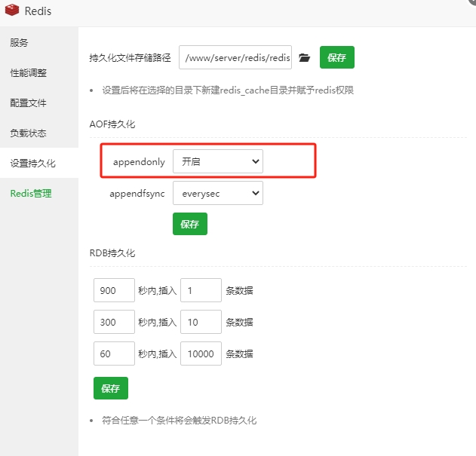Open folder browser for storage path
Image resolution: width=476 pixels, height=456 pixels.
click(x=304, y=57)
